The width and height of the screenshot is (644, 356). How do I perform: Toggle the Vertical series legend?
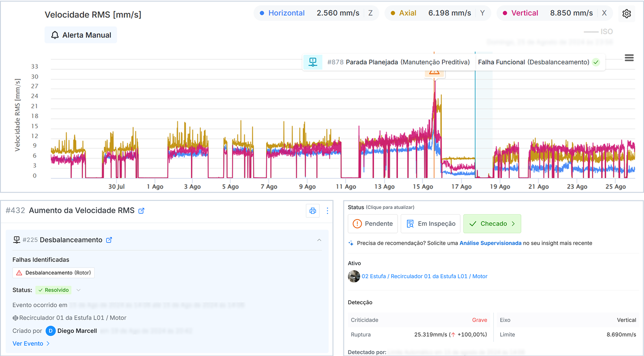520,13
